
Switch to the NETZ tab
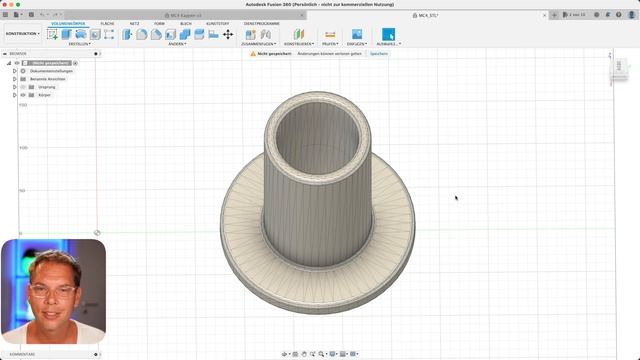(x=134, y=24)
